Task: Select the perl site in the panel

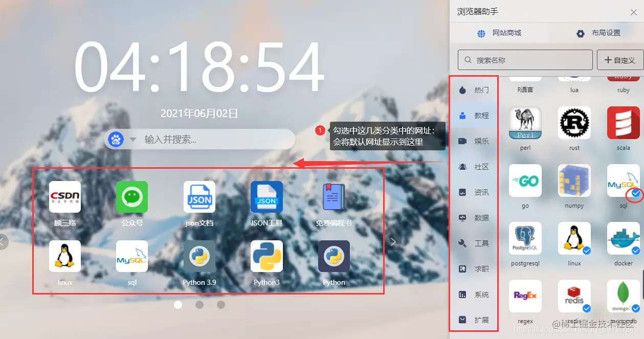Action: (x=525, y=123)
